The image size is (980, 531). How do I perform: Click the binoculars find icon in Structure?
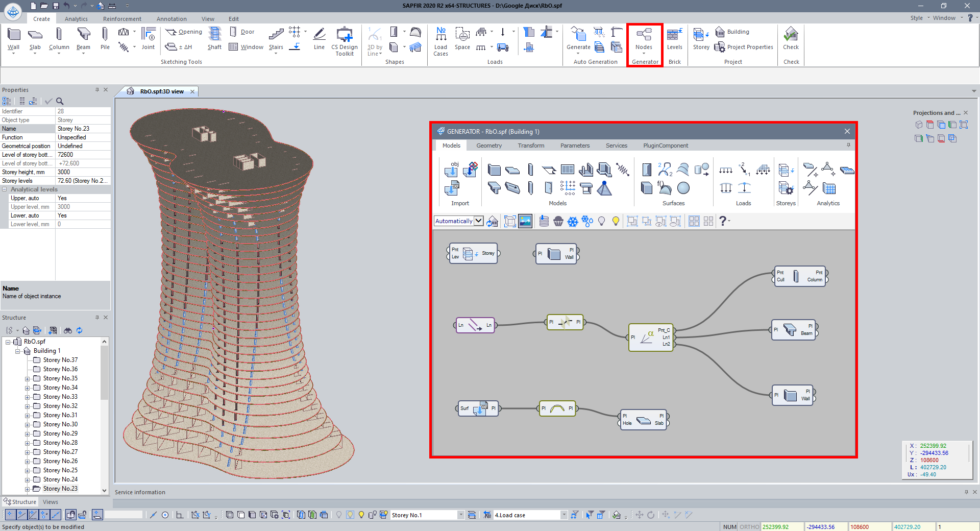click(x=68, y=330)
